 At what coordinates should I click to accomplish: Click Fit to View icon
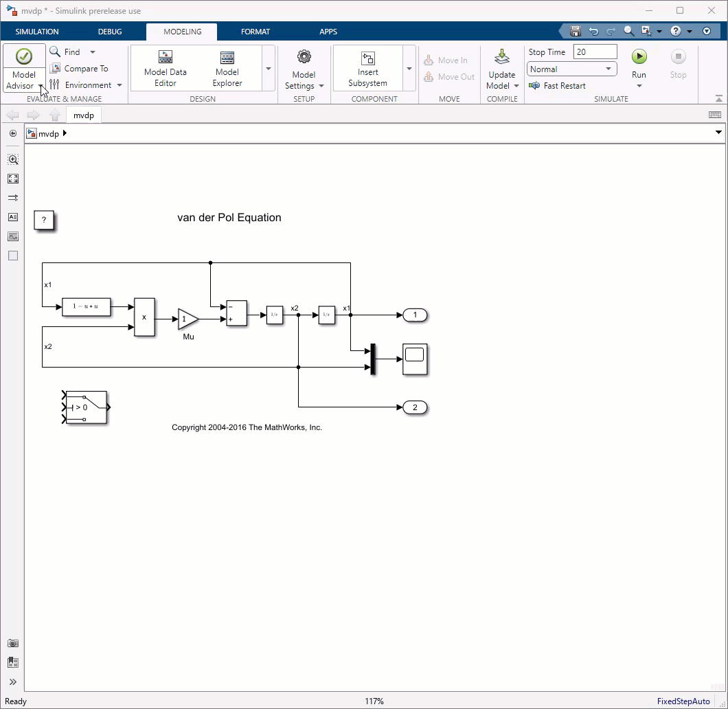pyautogui.click(x=13, y=179)
